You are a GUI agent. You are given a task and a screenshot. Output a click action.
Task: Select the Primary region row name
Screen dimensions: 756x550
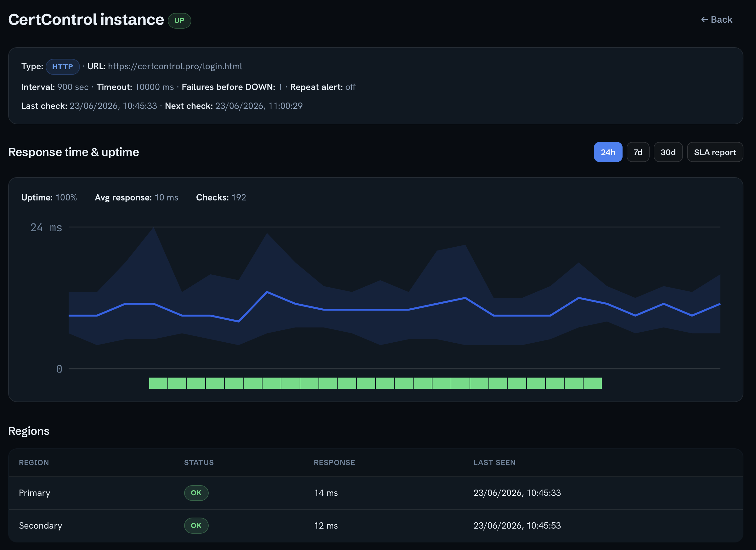[x=34, y=493]
